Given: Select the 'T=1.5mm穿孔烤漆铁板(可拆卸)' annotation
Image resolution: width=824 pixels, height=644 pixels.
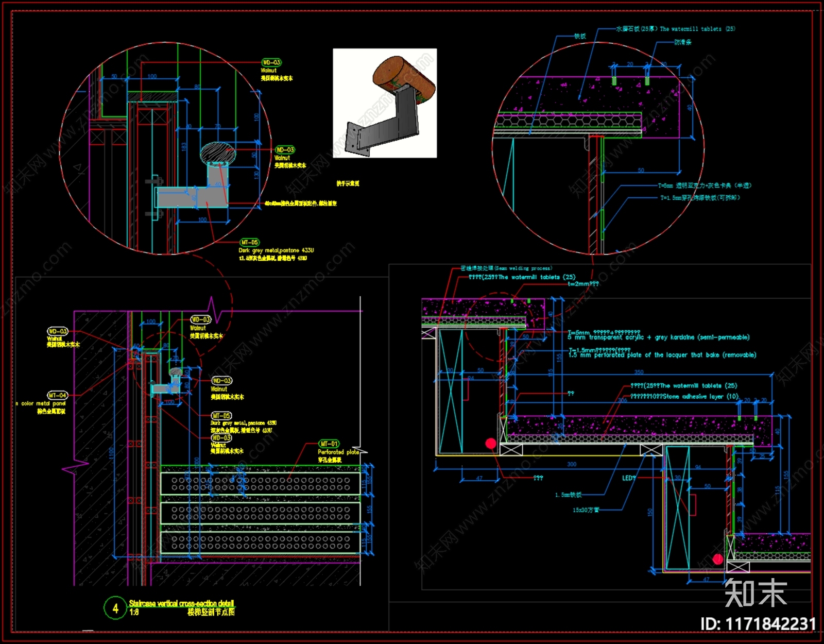Looking at the screenshot, I should click(x=700, y=198).
